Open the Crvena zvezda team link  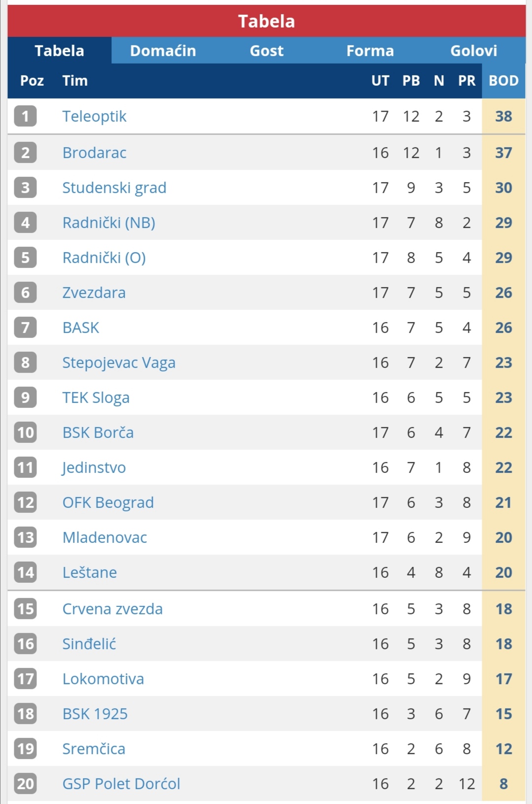pyautogui.click(x=112, y=609)
